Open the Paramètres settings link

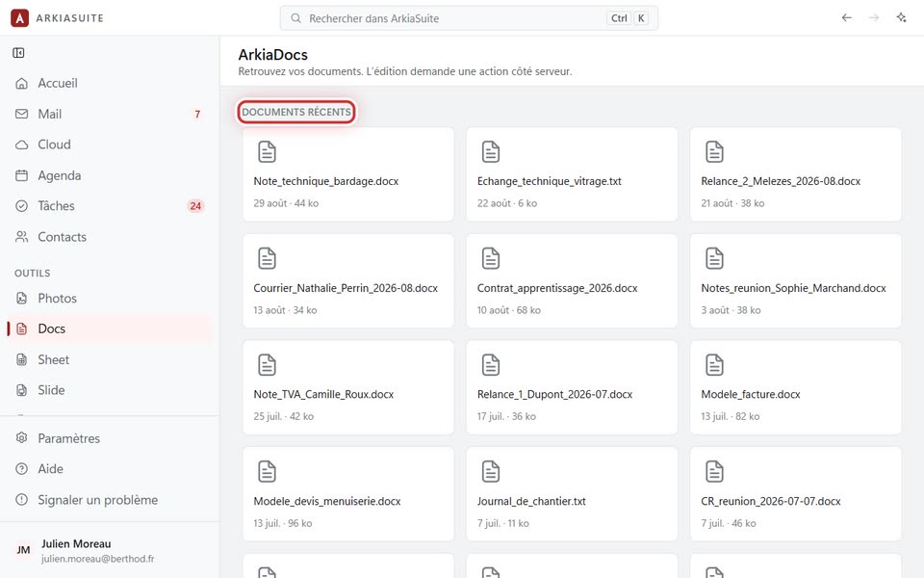click(x=110, y=438)
